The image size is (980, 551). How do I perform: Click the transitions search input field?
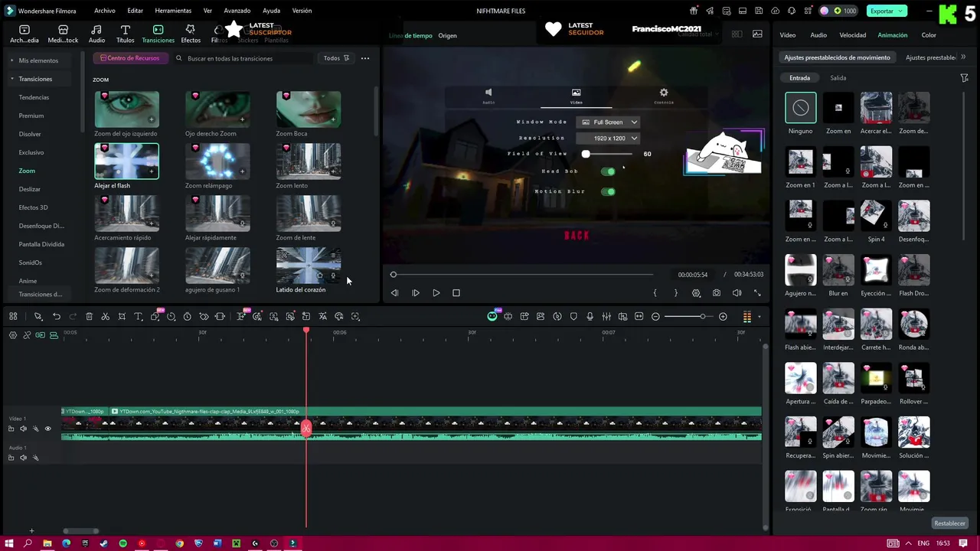coord(243,58)
